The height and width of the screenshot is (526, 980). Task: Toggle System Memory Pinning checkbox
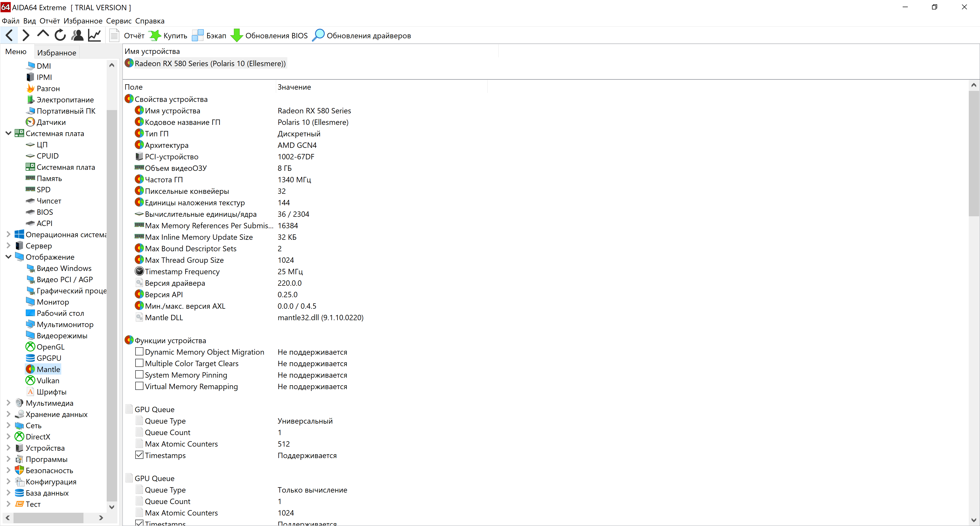[x=139, y=375]
